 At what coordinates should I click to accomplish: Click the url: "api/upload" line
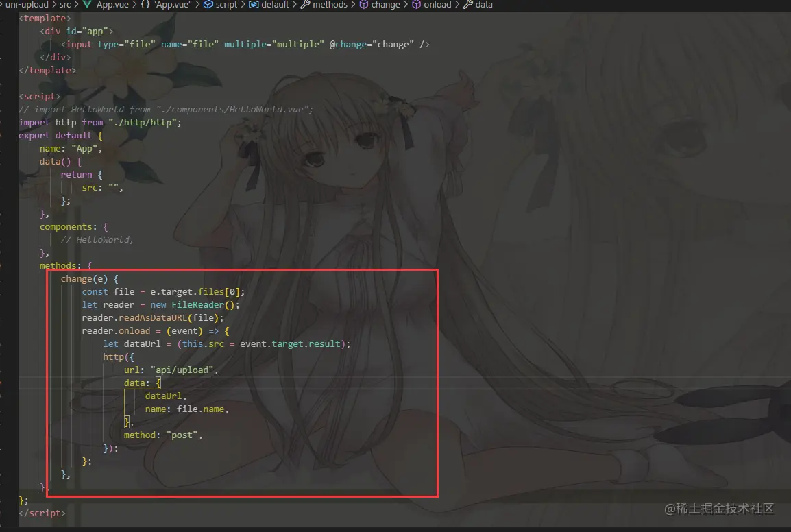pos(171,370)
